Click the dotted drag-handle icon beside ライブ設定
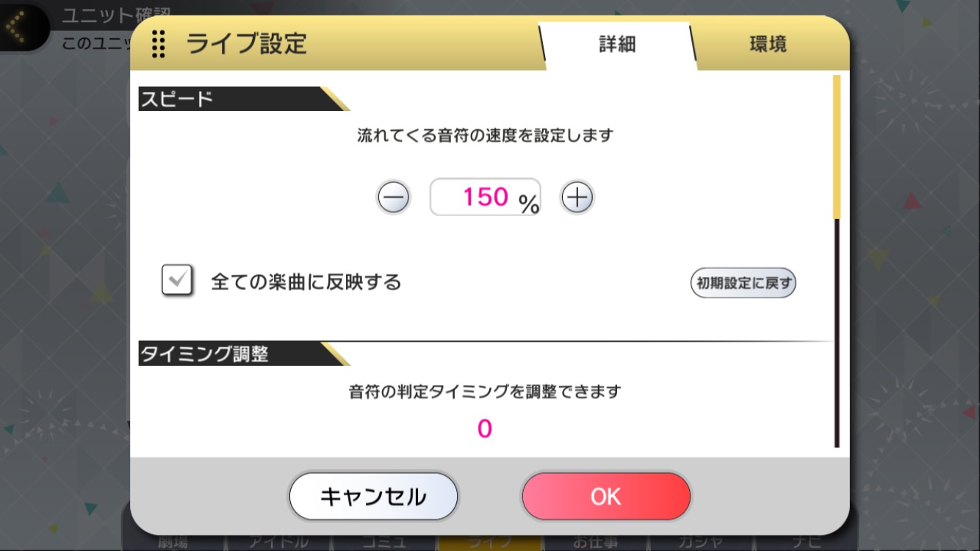Image resolution: width=980 pixels, height=551 pixels. 158,44
